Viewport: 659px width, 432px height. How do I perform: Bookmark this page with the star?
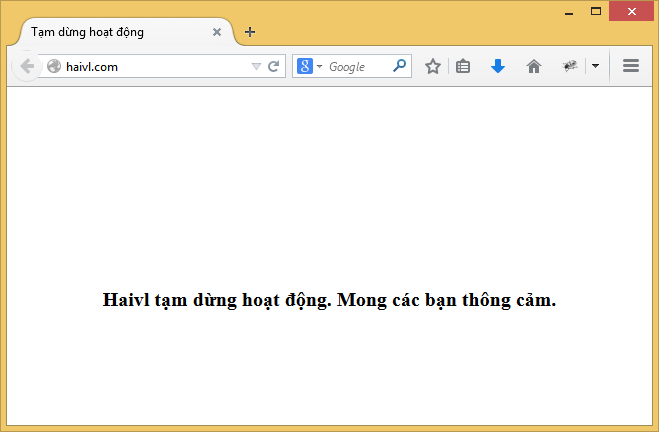tap(432, 66)
